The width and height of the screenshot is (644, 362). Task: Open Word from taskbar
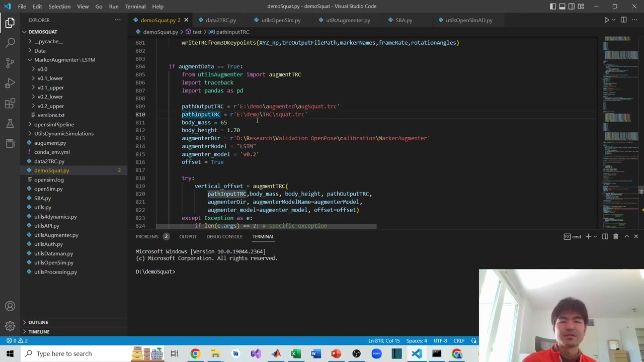[x=316, y=353]
